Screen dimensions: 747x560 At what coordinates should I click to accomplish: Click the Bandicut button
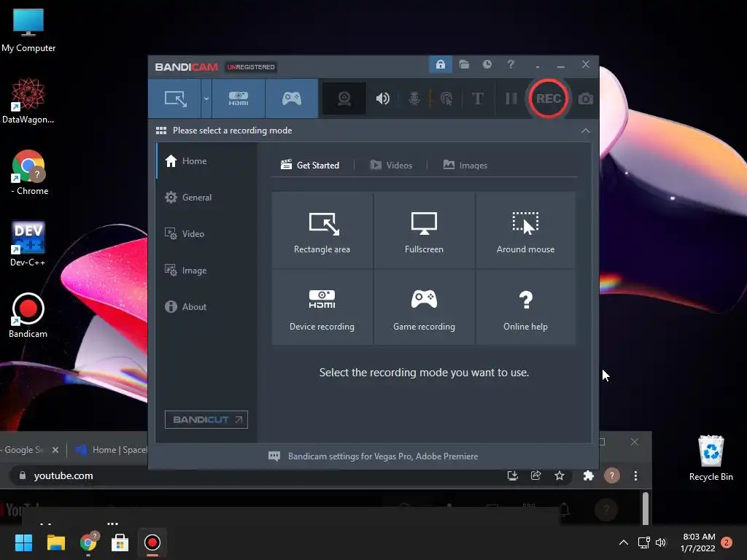206,419
